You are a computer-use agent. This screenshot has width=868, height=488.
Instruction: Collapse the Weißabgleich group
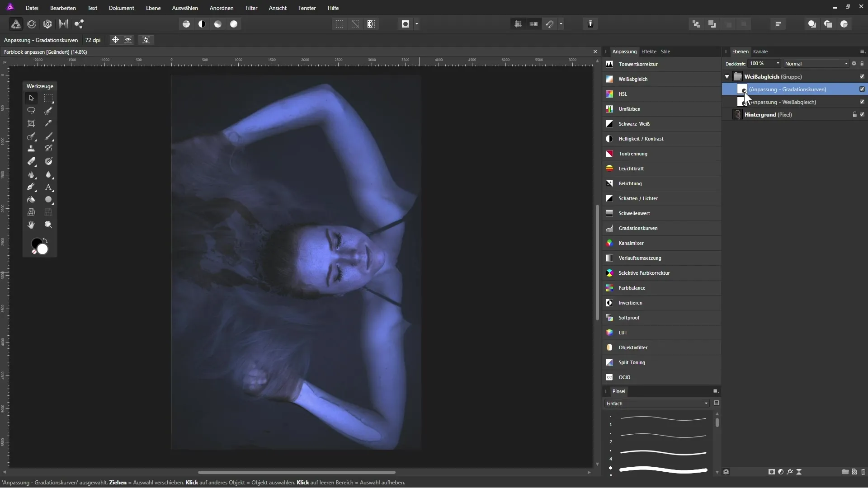[727, 77]
